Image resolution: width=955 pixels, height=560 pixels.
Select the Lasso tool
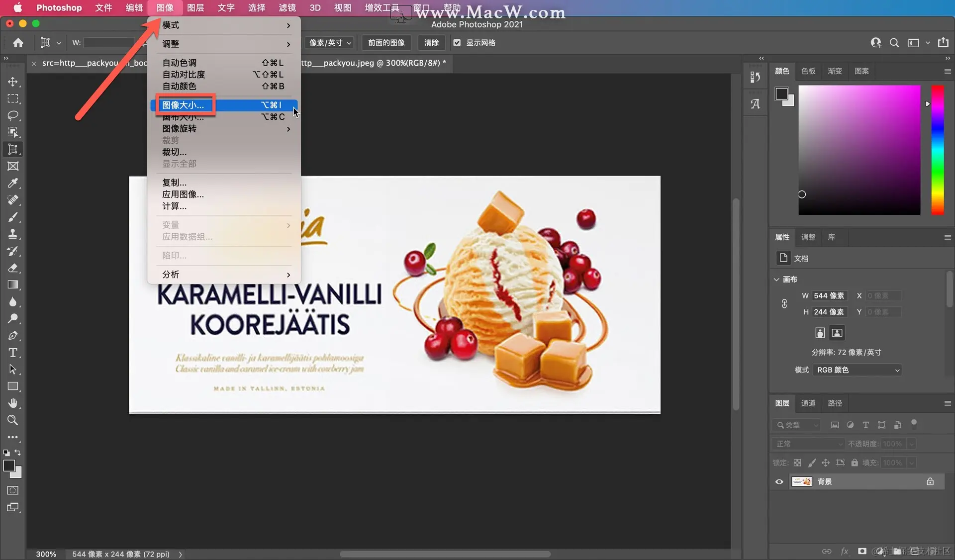click(13, 115)
